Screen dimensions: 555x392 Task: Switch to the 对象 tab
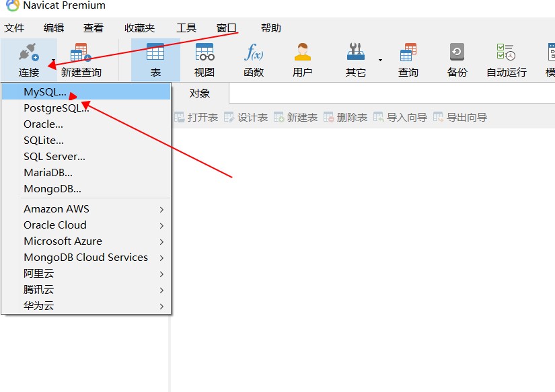(x=200, y=93)
